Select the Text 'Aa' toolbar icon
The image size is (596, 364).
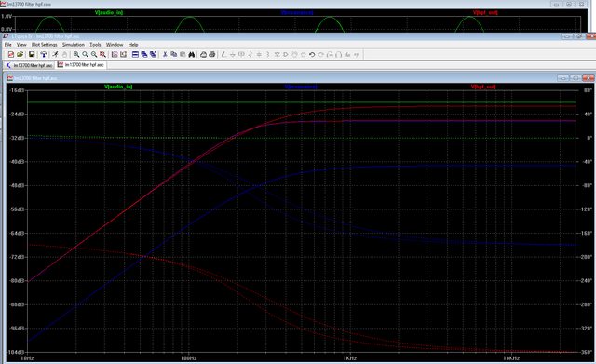(347, 54)
